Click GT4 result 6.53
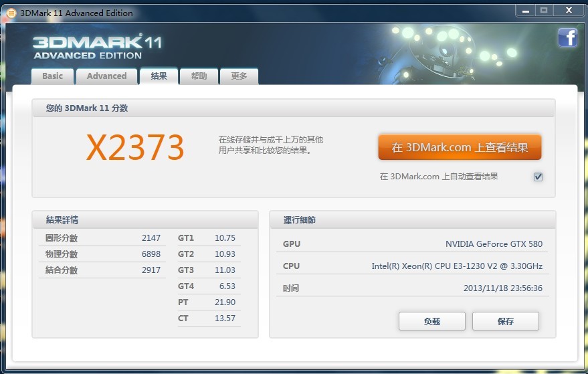The width and height of the screenshot is (588, 374). point(227,286)
